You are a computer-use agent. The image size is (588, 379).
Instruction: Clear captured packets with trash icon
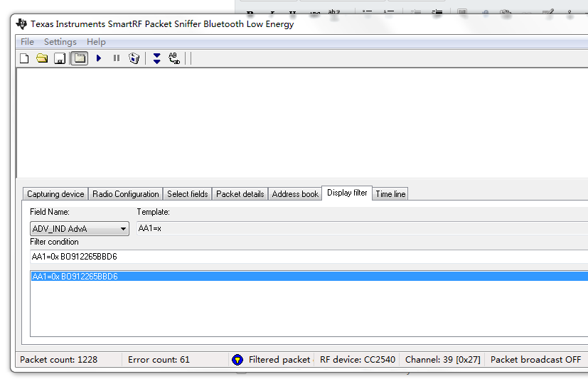pyautogui.click(x=134, y=58)
